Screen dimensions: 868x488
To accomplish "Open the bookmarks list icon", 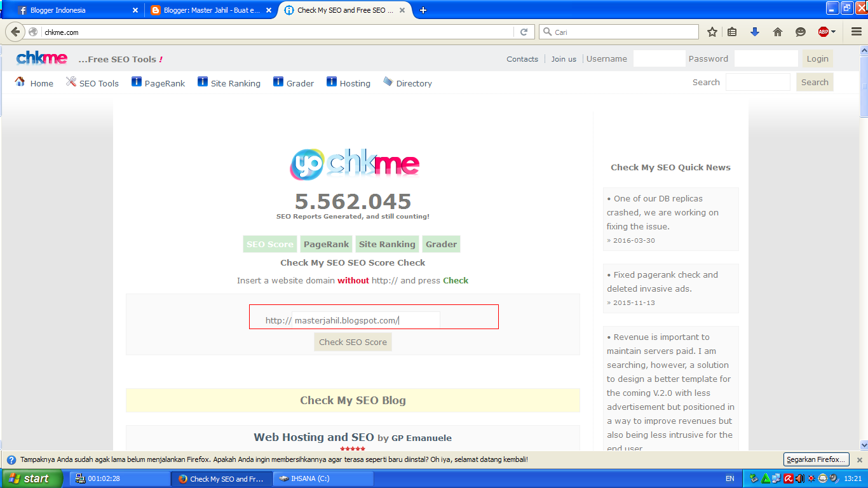I will (732, 32).
